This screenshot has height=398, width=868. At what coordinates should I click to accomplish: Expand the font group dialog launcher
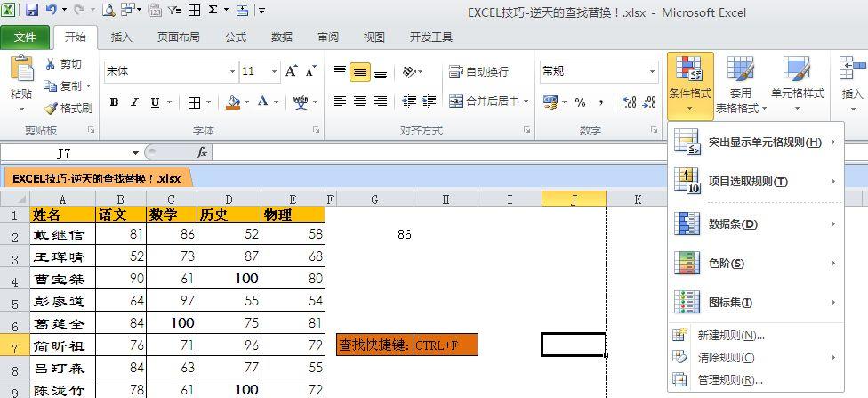[x=317, y=130]
